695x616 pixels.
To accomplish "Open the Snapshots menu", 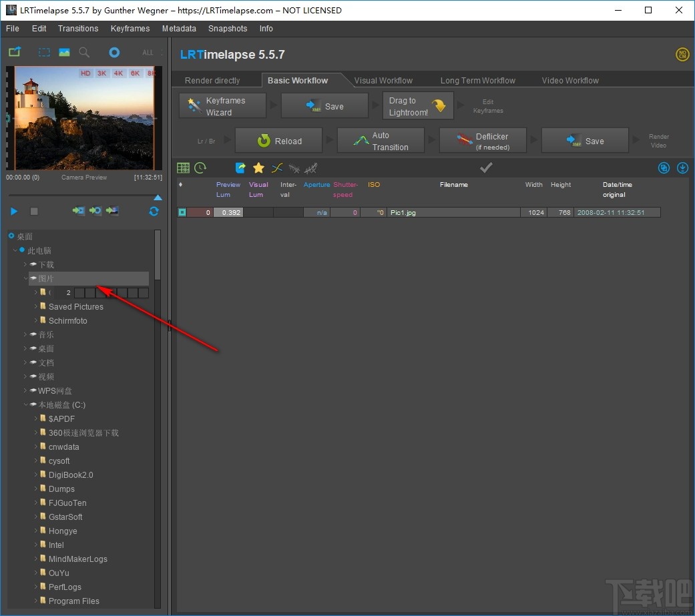I will click(228, 28).
